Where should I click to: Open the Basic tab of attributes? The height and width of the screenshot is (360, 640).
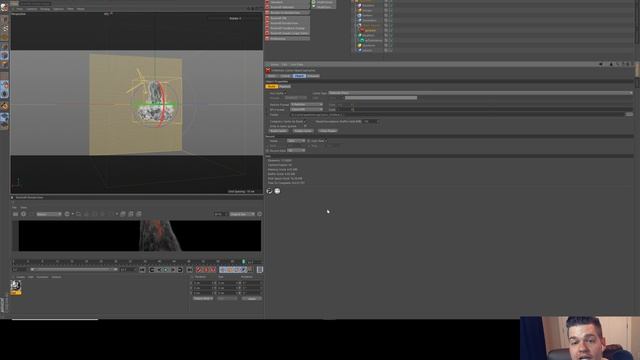tap(272, 76)
